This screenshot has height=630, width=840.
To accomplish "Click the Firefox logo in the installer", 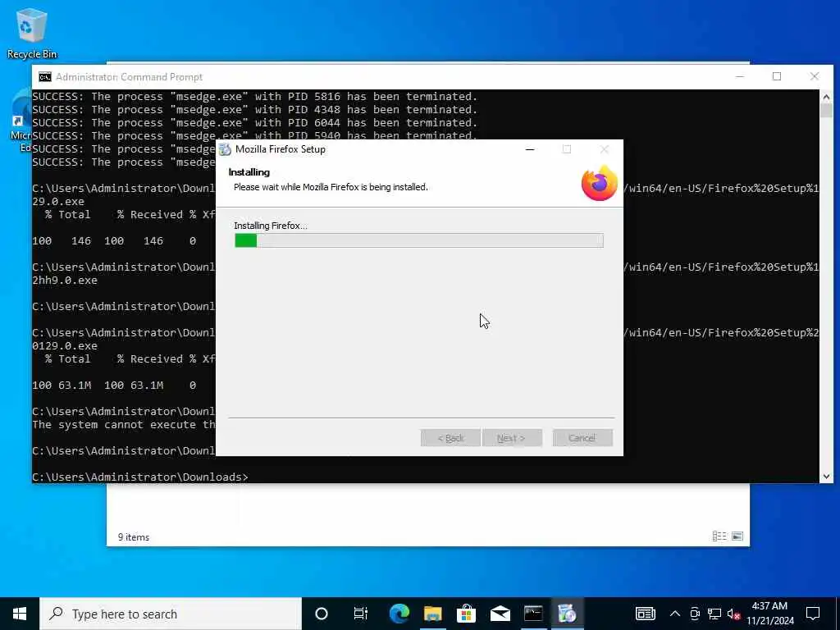I will point(600,183).
